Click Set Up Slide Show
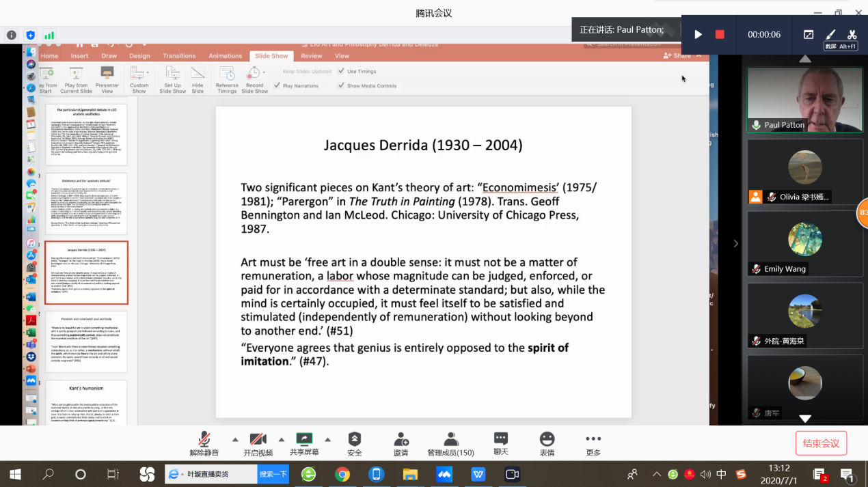This screenshot has width=868, height=487. pos(173,80)
